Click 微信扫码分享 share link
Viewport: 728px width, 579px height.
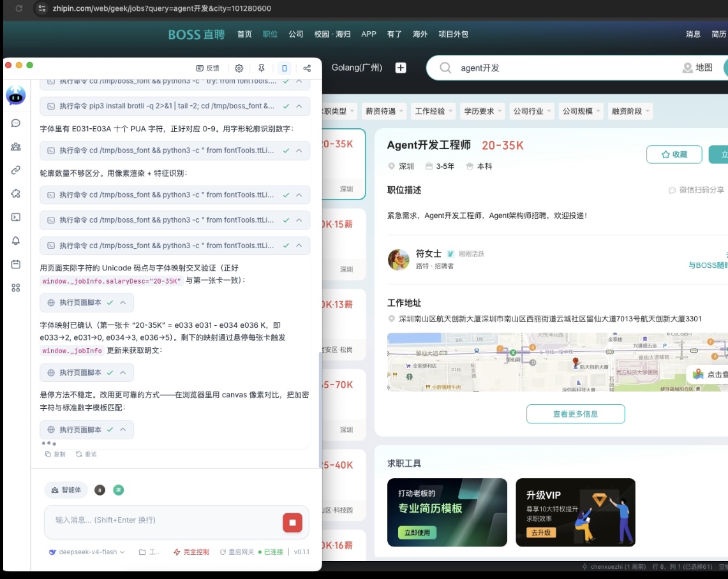(x=696, y=190)
